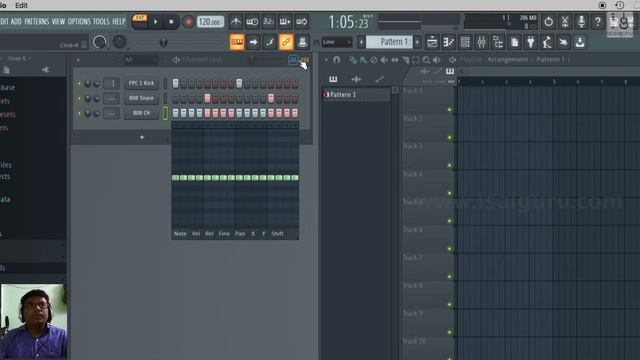
Task: Adjust the main pitch slider
Action: pos(163,42)
